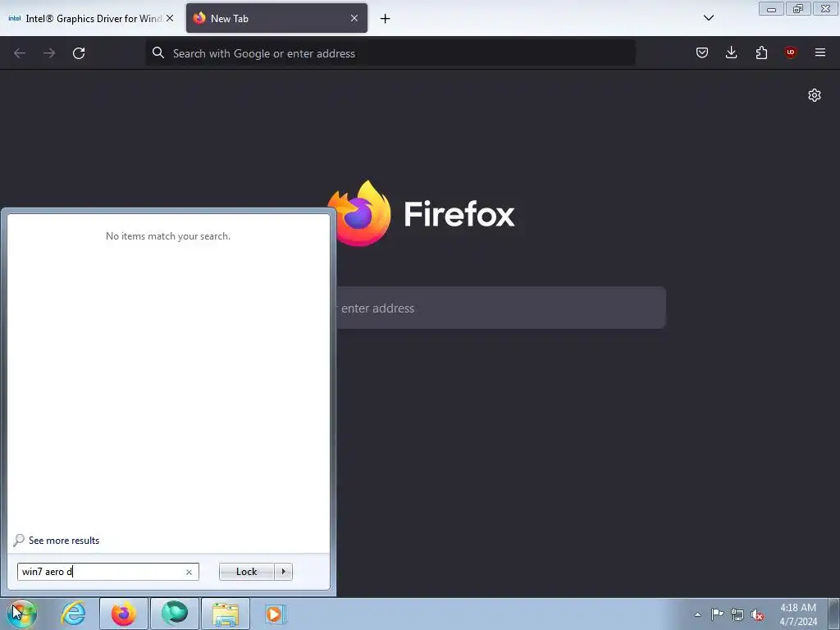Image resolution: width=840 pixels, height=630 pixels.
Task: Launch Windows Media Player from the taskbar
Action: [x=276, y=614]
